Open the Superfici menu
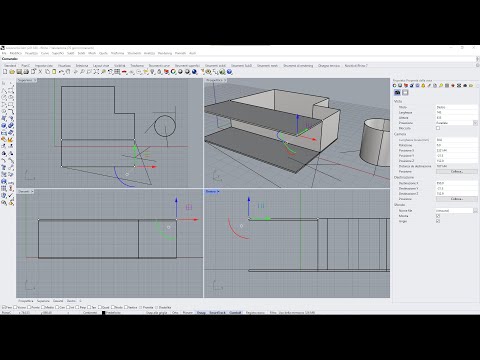The image size is (480, 360). 58,53
